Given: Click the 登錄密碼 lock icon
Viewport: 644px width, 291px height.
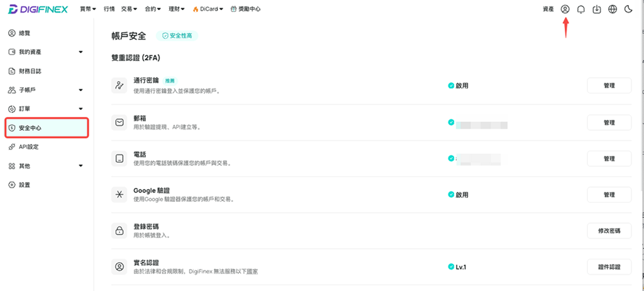Looking at the screenshot, I should tap(119, 231).
